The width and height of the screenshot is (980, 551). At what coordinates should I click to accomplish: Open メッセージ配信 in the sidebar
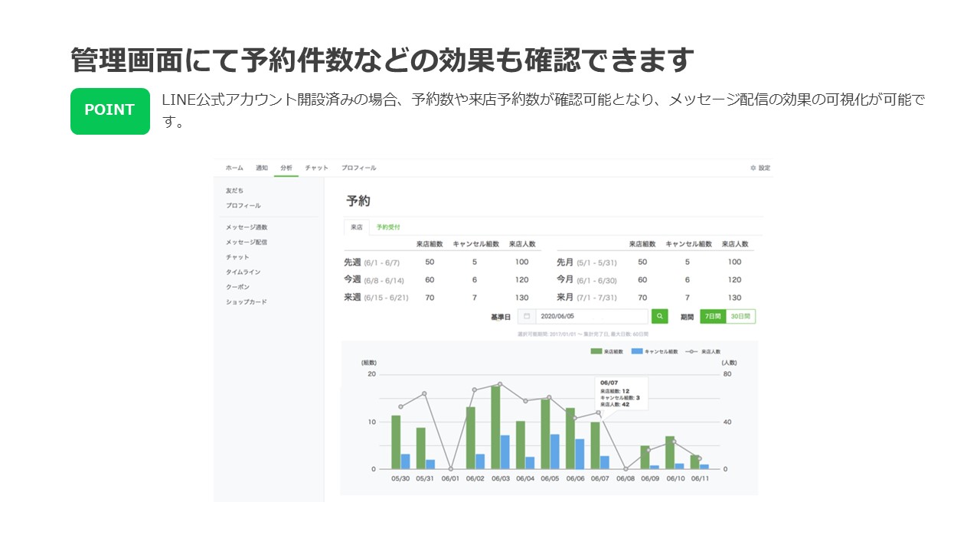tap(246, 242)
